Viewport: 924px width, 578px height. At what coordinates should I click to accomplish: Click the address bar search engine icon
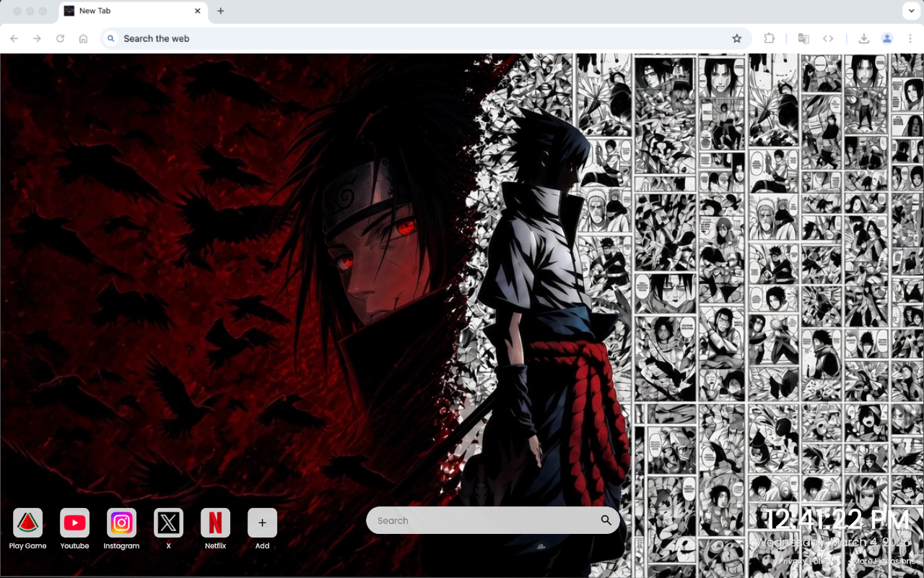click(x=110, y=38)
